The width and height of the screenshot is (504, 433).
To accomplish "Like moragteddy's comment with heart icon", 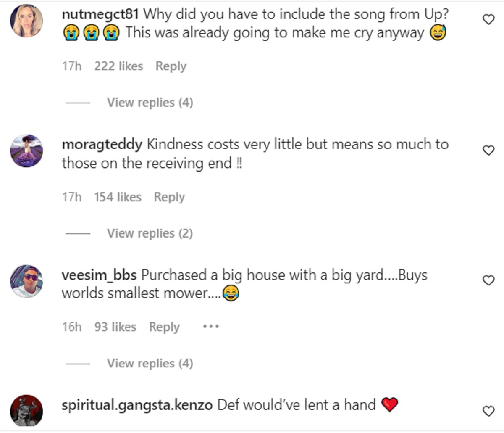I will [488, 150].
